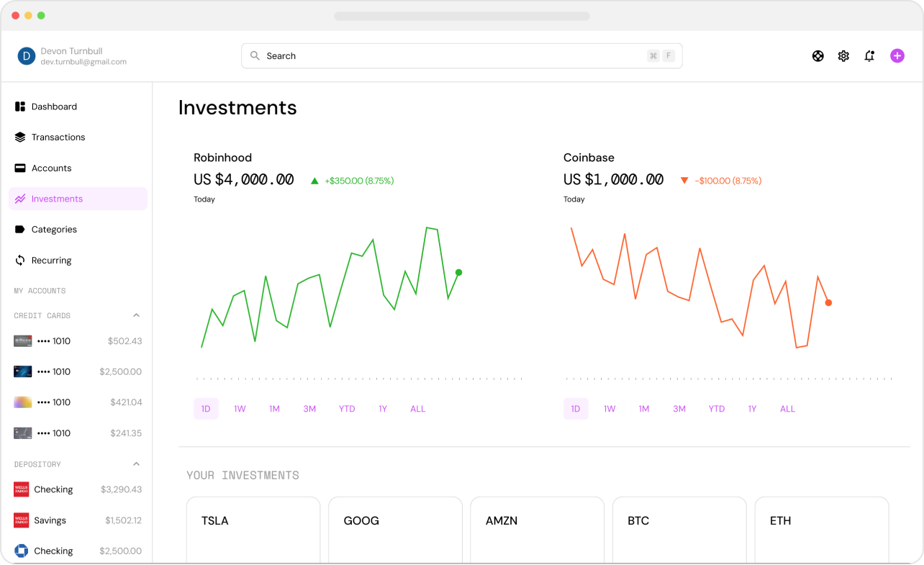This screenshot has height=565, width=924.
Task: Click Wells Fargo logo beside Savings
Action: [x=21, y=520]
